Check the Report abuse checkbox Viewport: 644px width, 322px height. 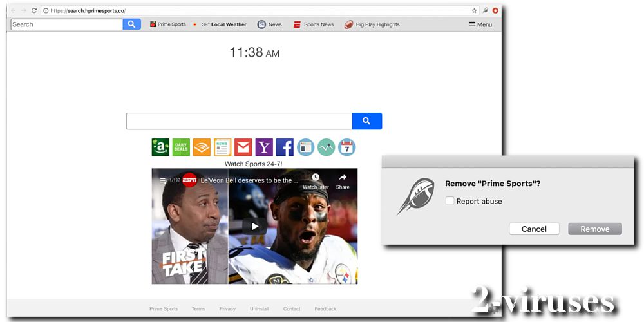[450, 201]
